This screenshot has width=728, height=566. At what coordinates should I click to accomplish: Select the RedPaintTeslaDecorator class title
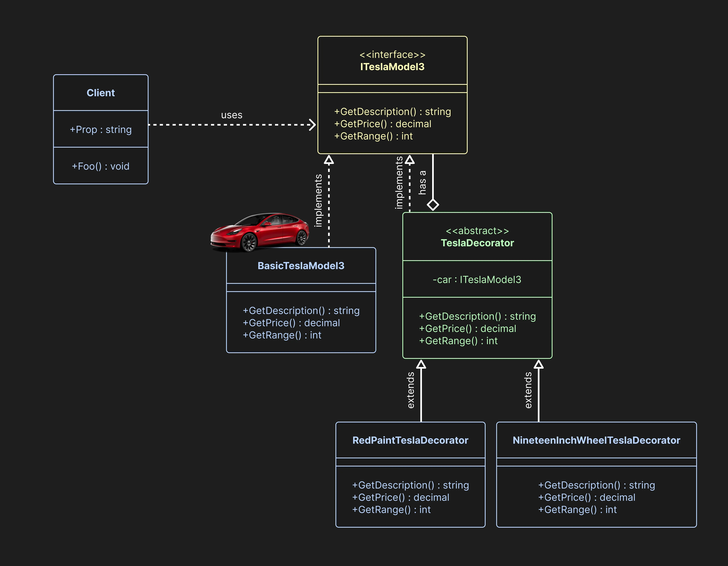(410, 440)
